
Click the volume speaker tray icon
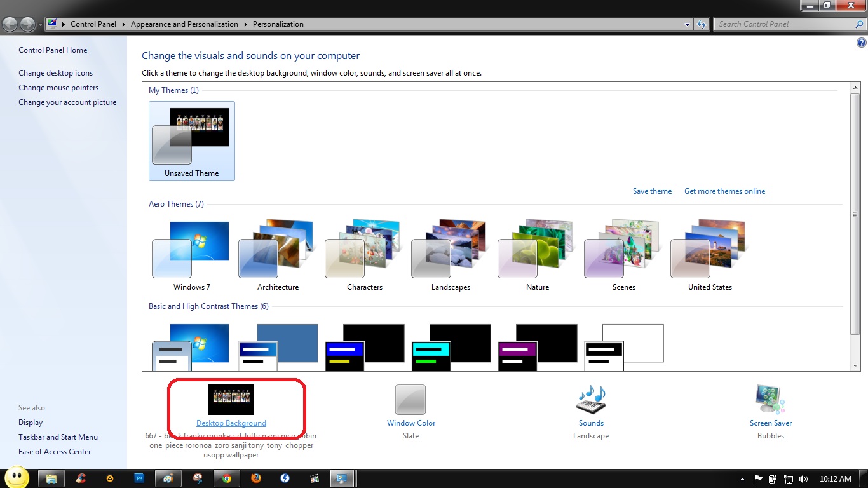point(804,479)
